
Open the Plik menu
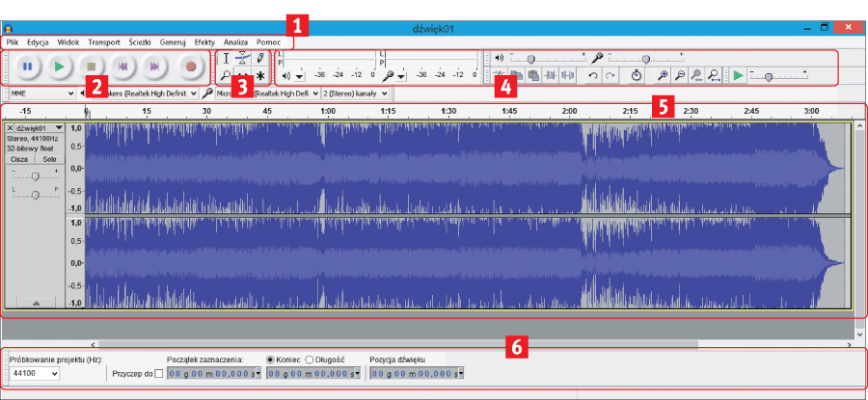tap(13, 42)
